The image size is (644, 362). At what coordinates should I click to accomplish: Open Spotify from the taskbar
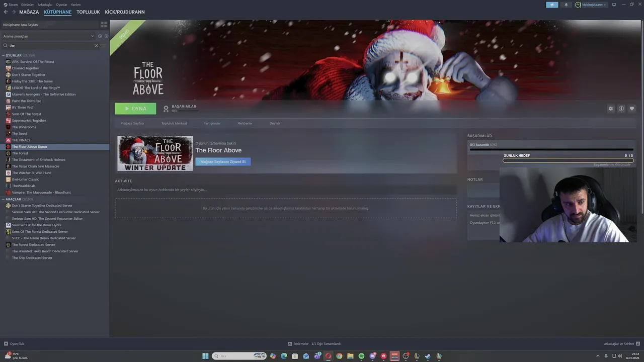click(x=361, y=356)
